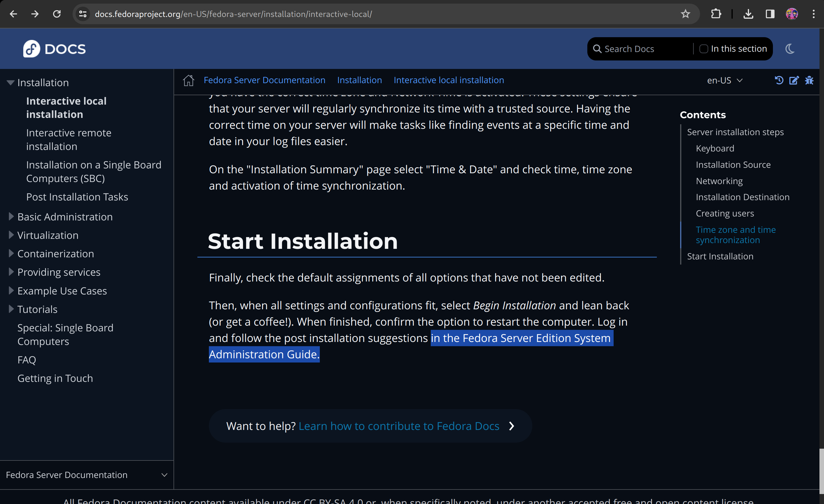Open the browser profile avatar
This screenshot has height=504, width=824.
pyautogui.click(x=792, y=14)
